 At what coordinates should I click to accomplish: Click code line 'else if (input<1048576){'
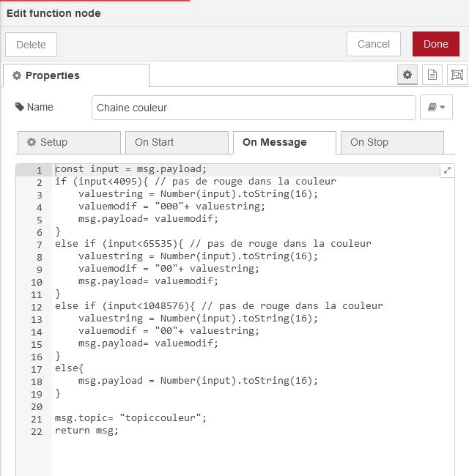125,306
